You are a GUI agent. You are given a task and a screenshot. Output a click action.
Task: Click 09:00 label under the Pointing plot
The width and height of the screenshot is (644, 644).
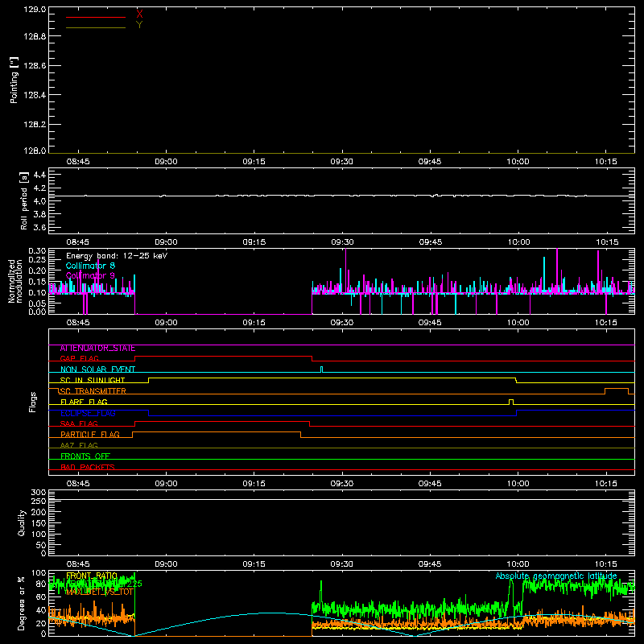(166, 162)
